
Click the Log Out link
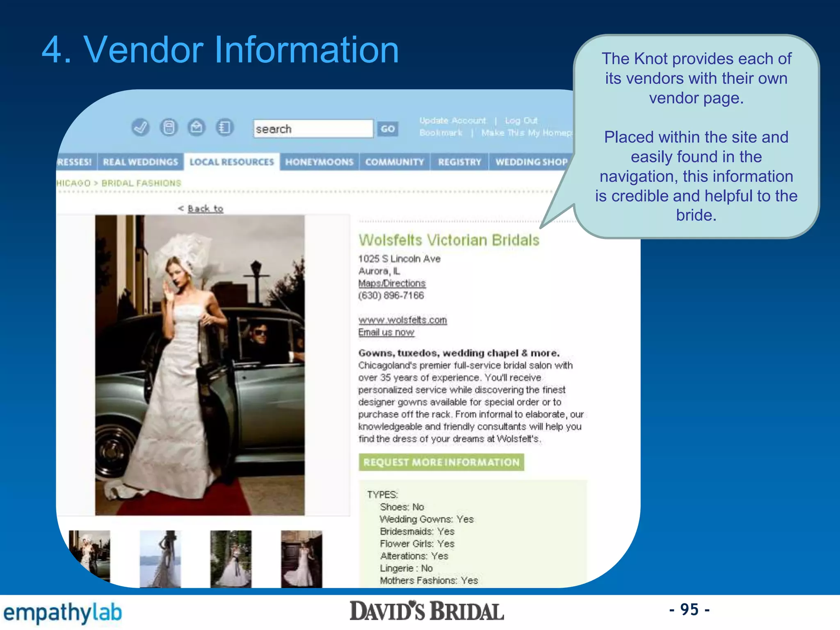click(521, 121)
